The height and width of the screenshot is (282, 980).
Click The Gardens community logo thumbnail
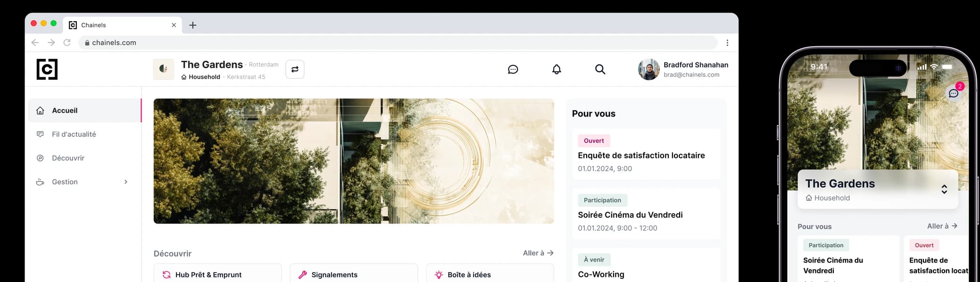(164, 69)
